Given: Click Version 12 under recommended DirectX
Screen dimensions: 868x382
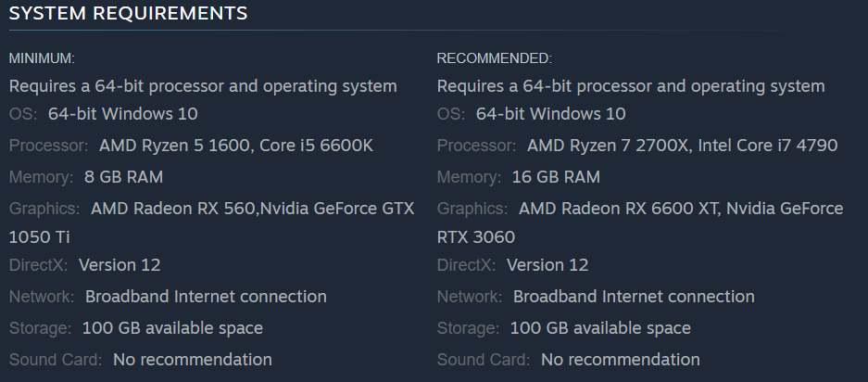Looking at the screenshot, I should coord(547,265).
